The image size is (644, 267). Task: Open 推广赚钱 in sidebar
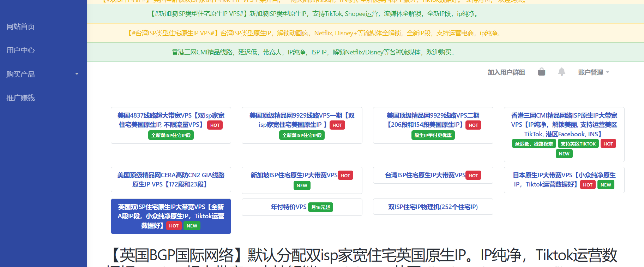coord(20,98)
